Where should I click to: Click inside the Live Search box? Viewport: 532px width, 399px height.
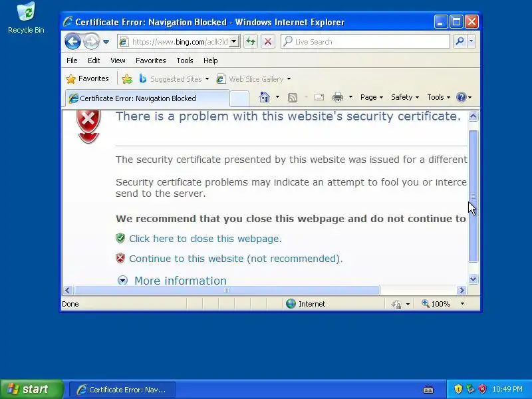pos(365,41)
